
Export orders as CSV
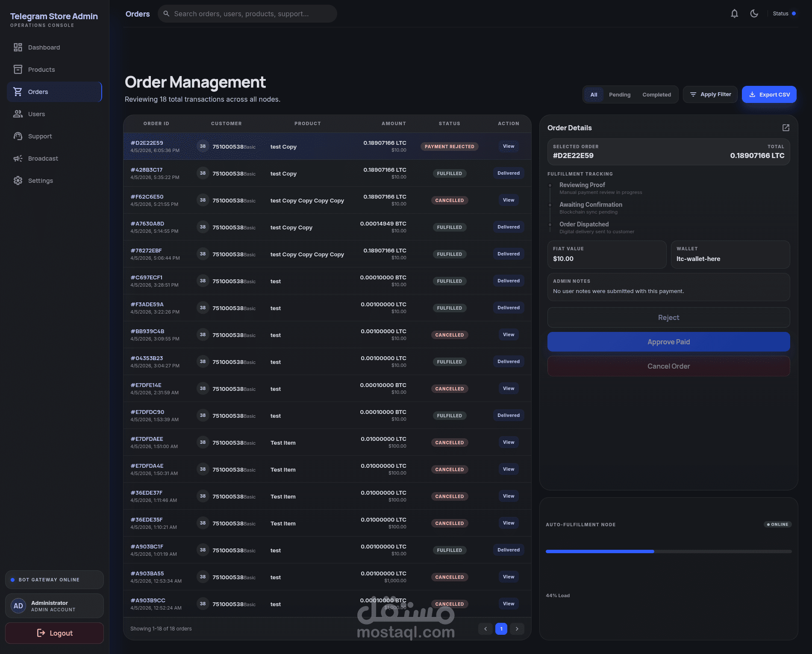pyautogui.click(x=769, y=94)
